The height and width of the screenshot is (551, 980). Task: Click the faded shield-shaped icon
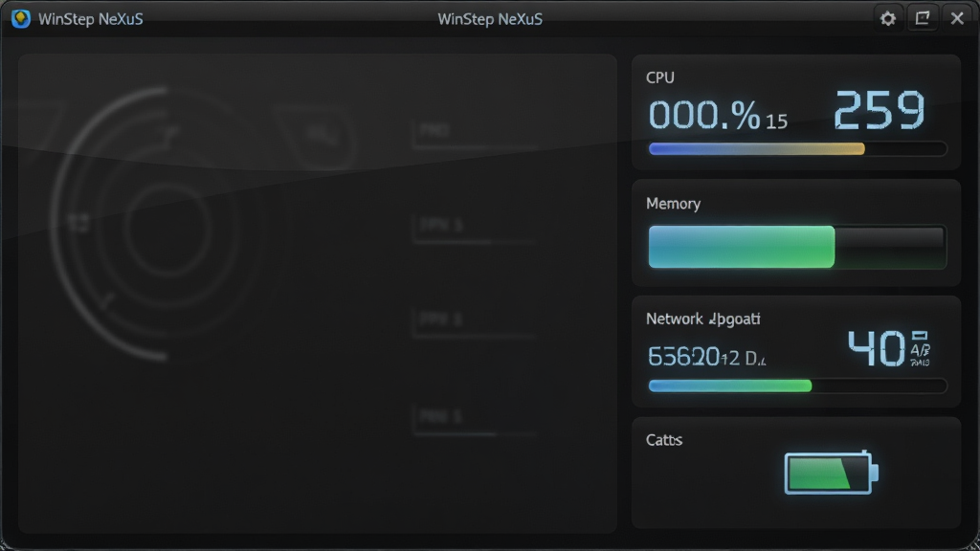point(319,136)
